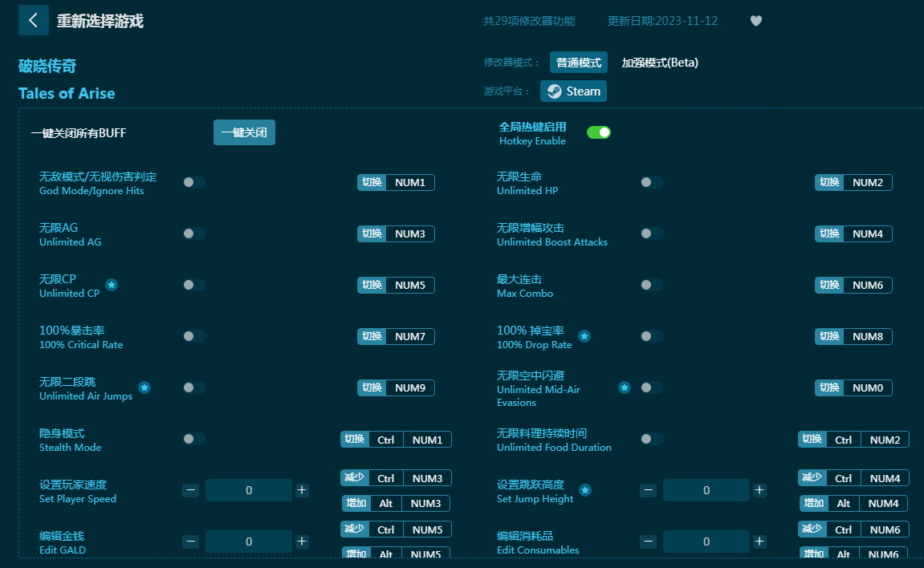This screenshot has width=924, height=568.
Task: Click star icon beside Unlimited Air Jumps
Action: tap(145, 387)
